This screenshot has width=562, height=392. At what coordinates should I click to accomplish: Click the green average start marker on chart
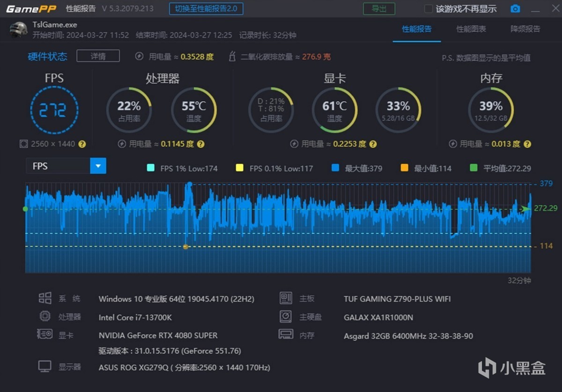point(25,209)
